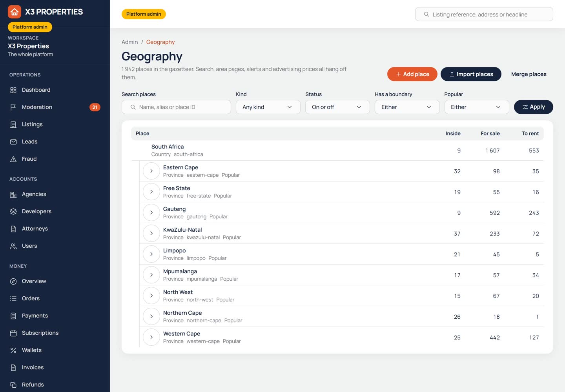The image size is (565, 392).
Task: Click the Overview compass icon
Action: [x=13, y=281]
